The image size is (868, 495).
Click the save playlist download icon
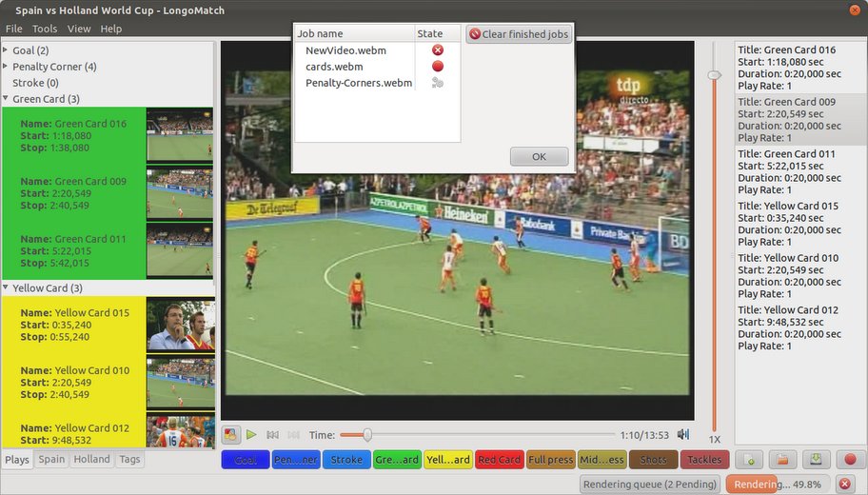(x=816, y=460)
